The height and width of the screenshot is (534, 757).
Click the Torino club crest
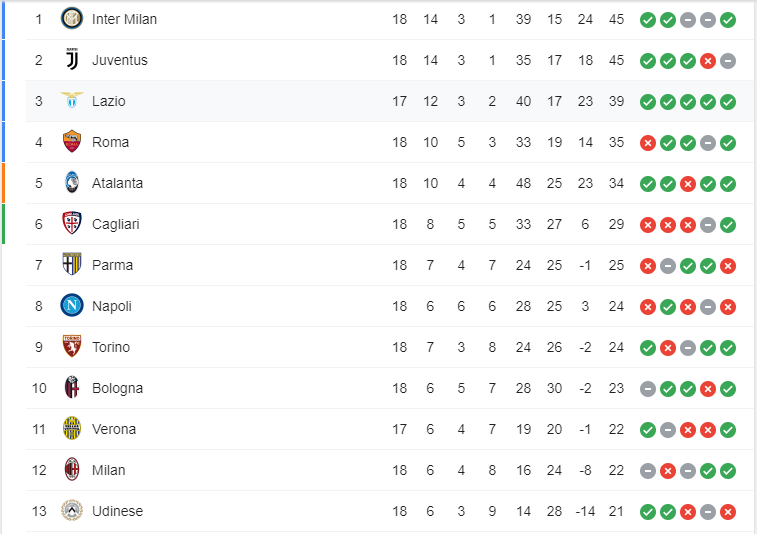(x=71, y=347)
